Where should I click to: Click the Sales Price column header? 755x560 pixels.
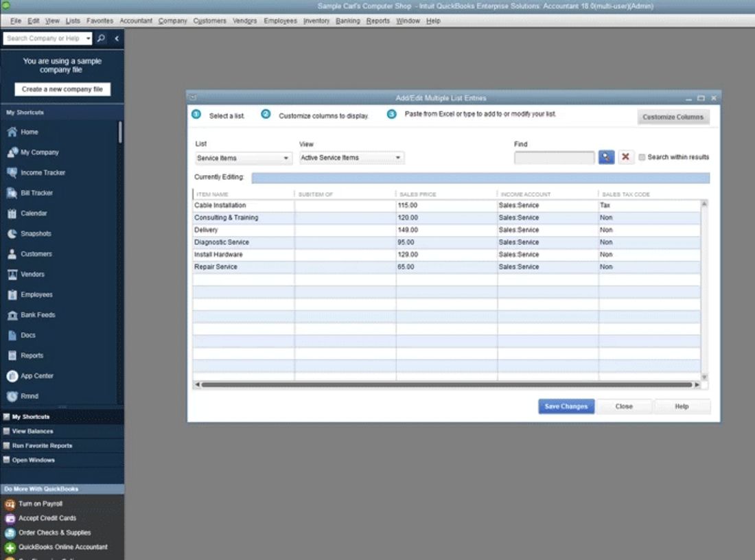click(x=446, y=194)
